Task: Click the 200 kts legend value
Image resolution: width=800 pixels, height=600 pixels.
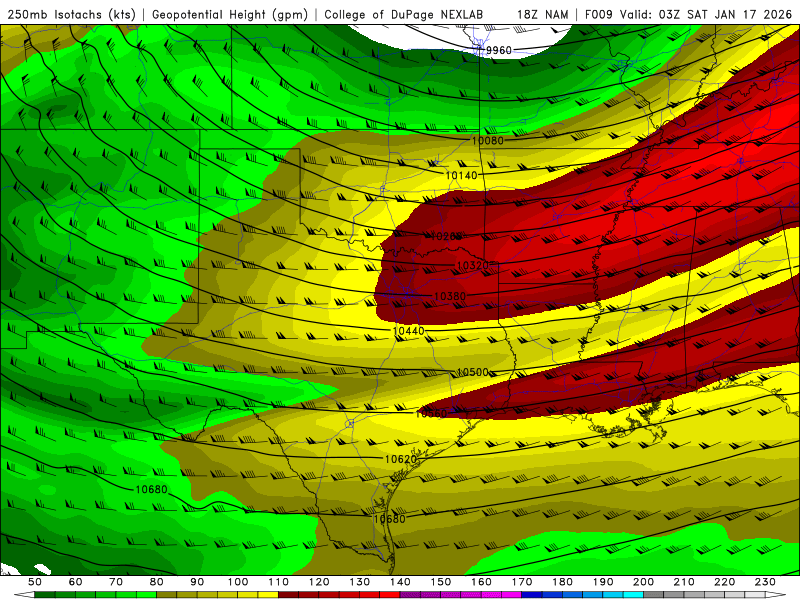Action: tap(643, 582)
